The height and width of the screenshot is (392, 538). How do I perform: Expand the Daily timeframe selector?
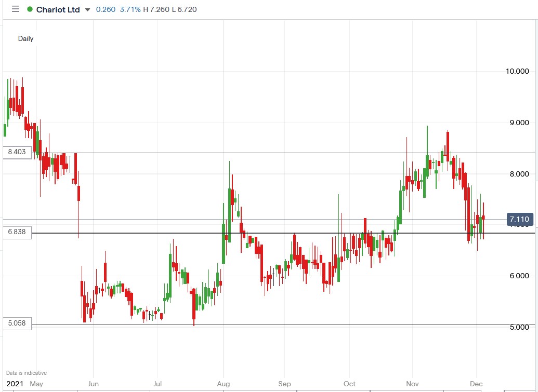pos(25,38)
